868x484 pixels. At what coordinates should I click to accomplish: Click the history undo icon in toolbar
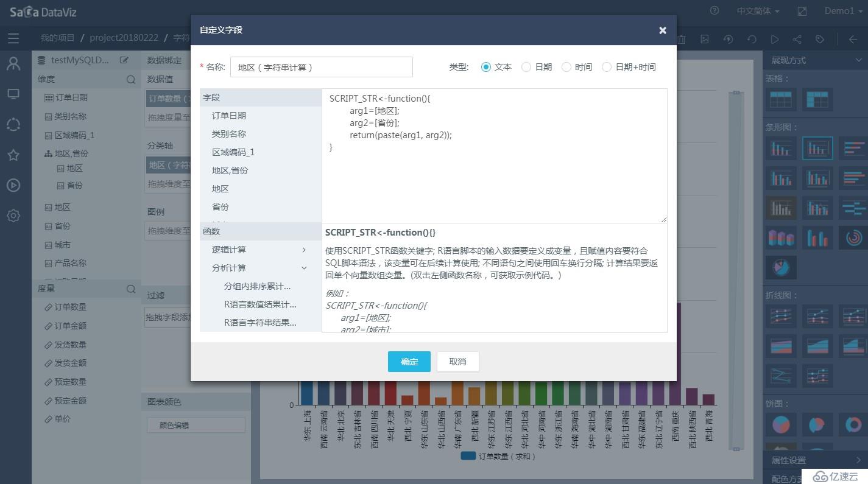[728, 39]
